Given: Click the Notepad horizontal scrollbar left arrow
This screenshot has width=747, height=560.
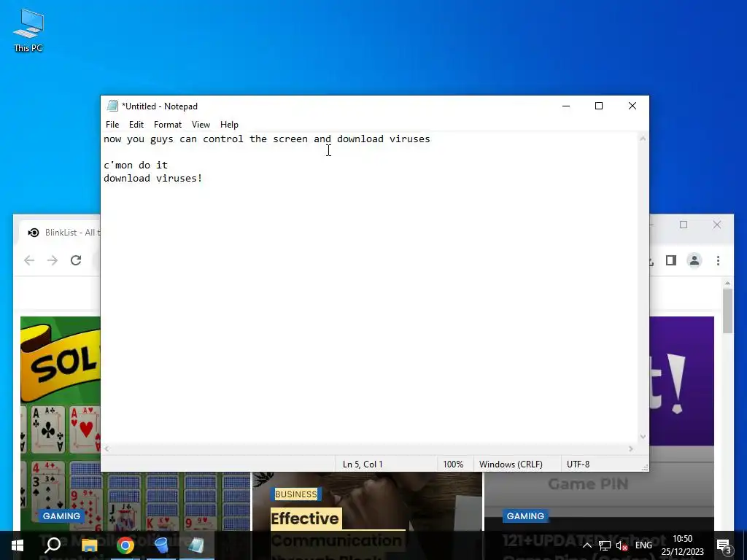Looking at the screenshot, I should (x=107, y=448).
